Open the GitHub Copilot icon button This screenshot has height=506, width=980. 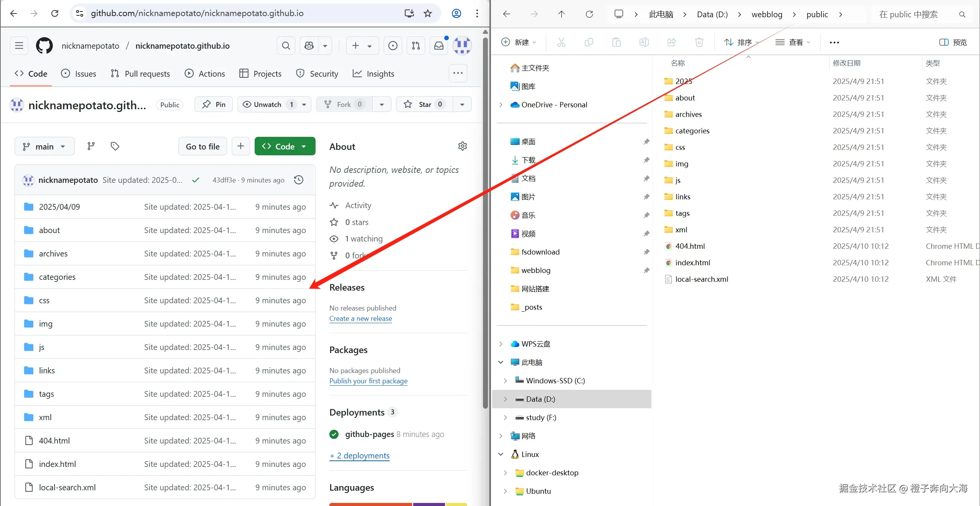pos(309,46)
